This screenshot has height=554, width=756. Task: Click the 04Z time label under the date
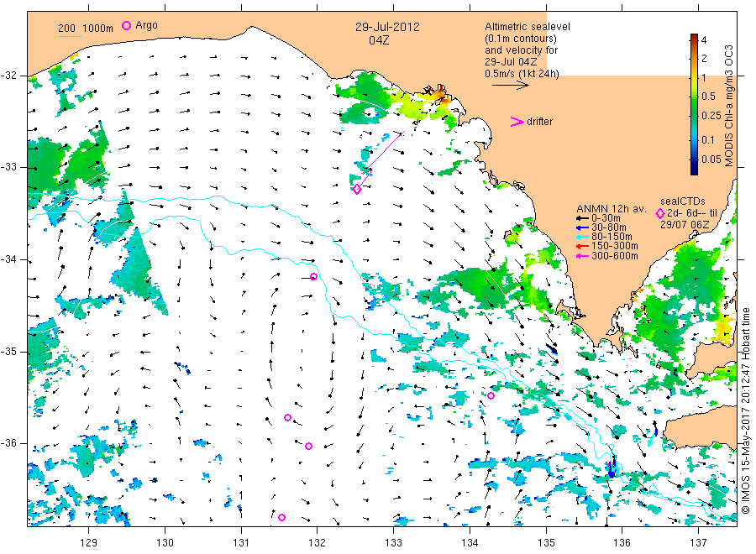(x=379, y=40)
